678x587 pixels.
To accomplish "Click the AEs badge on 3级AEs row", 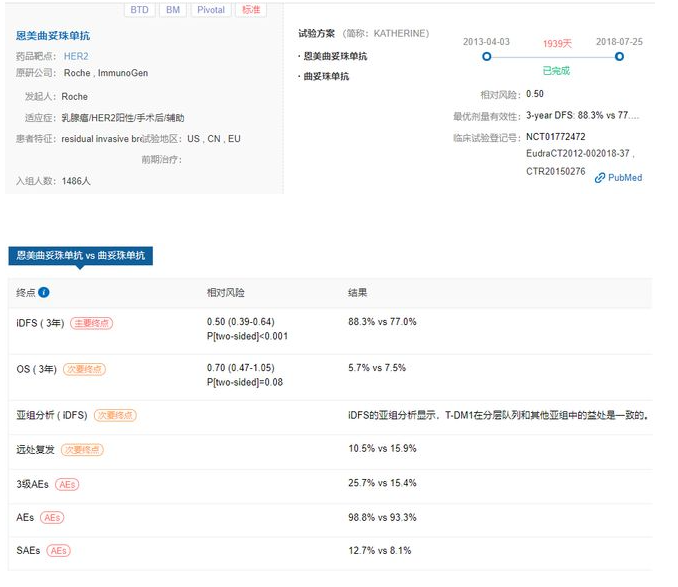I will point(67,484).
